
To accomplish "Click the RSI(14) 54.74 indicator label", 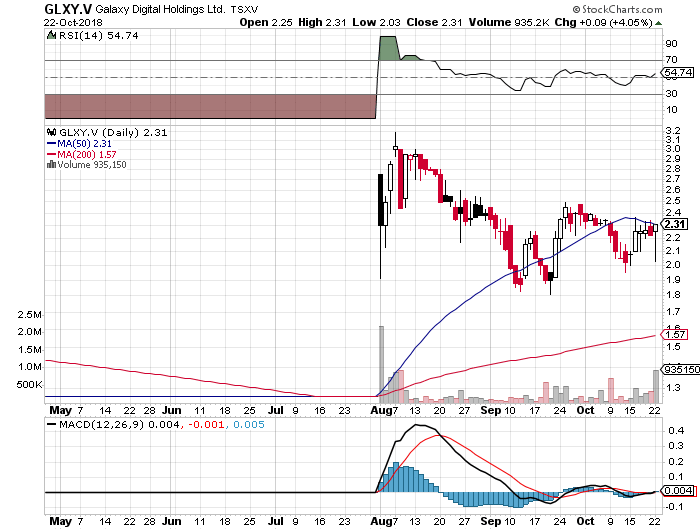I will point(99,35).
